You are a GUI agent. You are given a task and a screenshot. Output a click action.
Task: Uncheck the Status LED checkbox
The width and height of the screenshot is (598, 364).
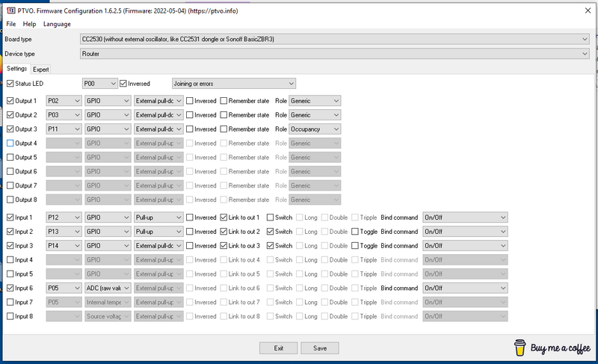(10, 83)
